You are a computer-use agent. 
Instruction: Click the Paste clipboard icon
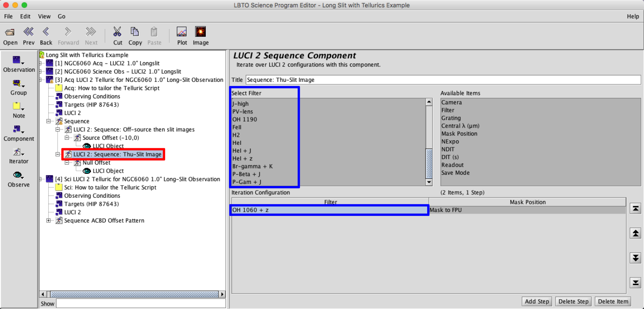[154, 32]
